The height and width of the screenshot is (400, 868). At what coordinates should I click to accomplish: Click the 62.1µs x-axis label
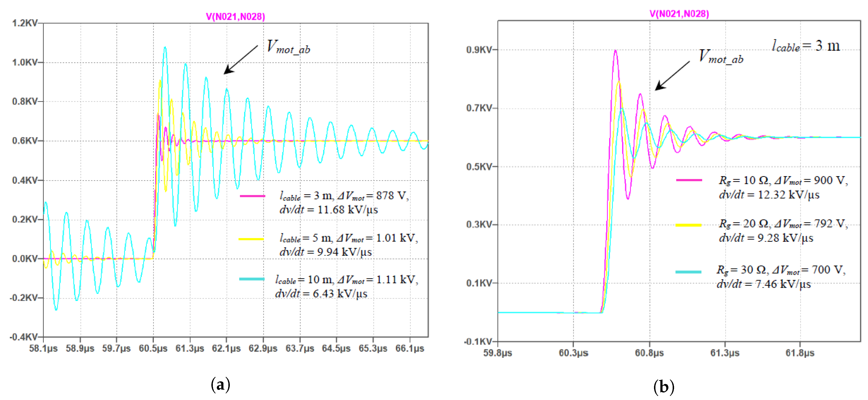tap(226, 349)
